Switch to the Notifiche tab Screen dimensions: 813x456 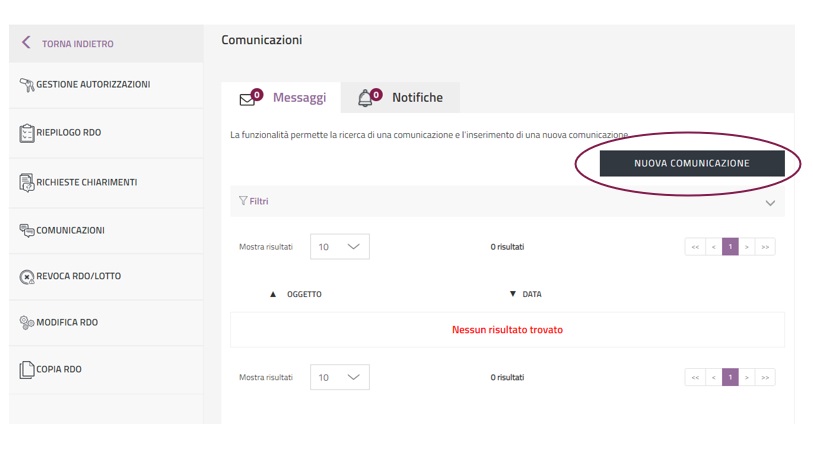tap(416, 98)
